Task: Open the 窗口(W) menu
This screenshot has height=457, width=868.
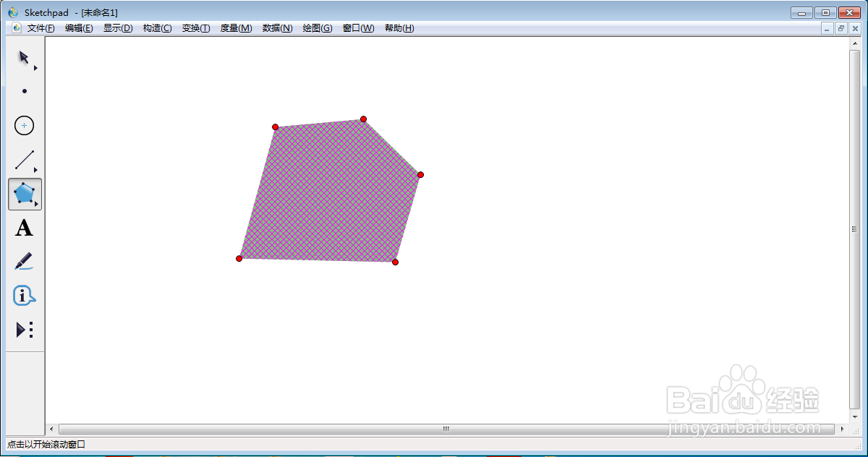Action: click(x=358, y=28)
